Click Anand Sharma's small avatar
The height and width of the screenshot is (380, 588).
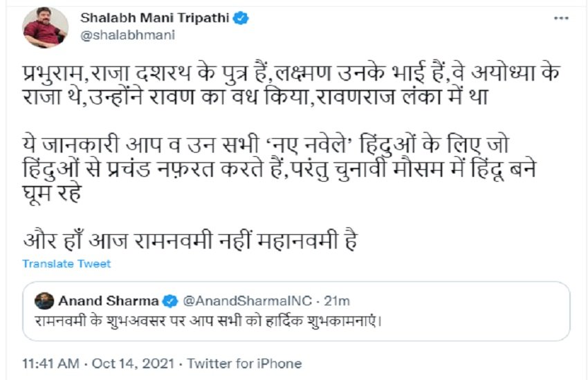click(44, 301)
